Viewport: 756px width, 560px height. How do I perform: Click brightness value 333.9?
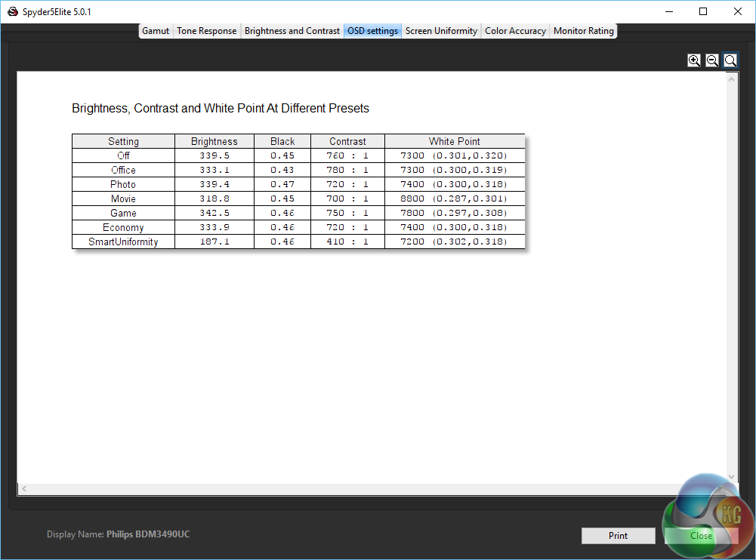[x=214, y=227]
